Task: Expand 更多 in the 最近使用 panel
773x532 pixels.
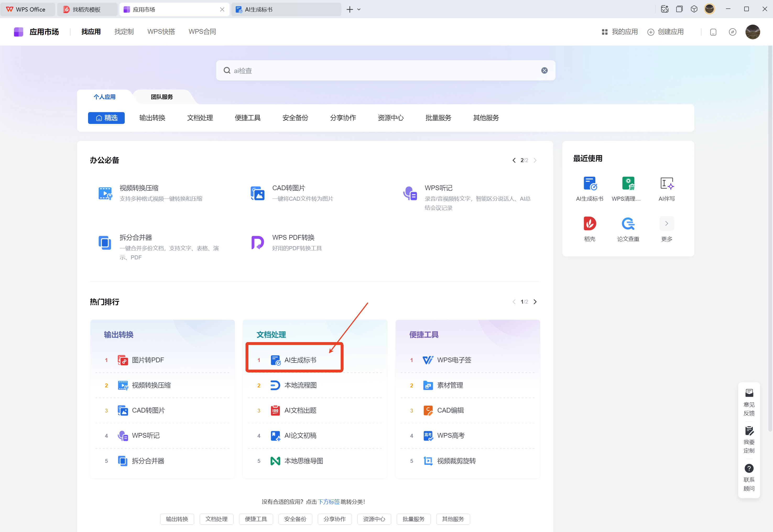Action: (x=666, y=224)
